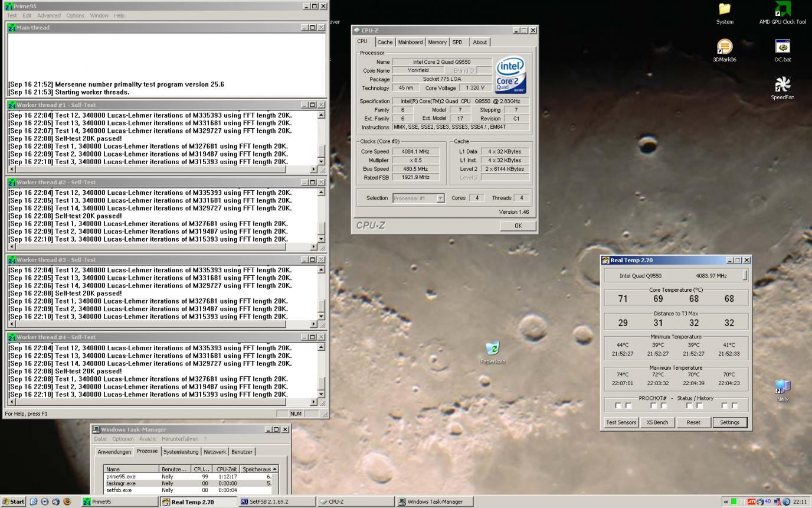Click the green square tray icon
The height and width of the screenshot is (508, 812).
click(734, 502)
